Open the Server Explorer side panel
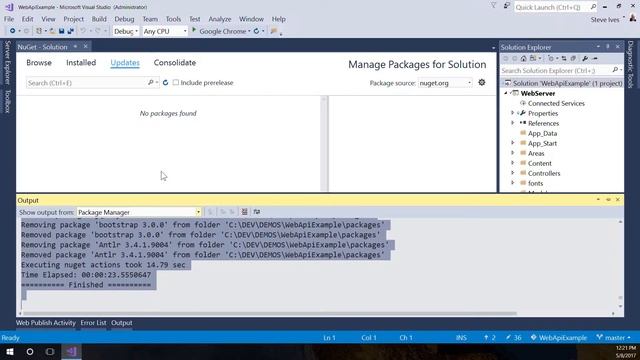640x360 pixels. 7,62
